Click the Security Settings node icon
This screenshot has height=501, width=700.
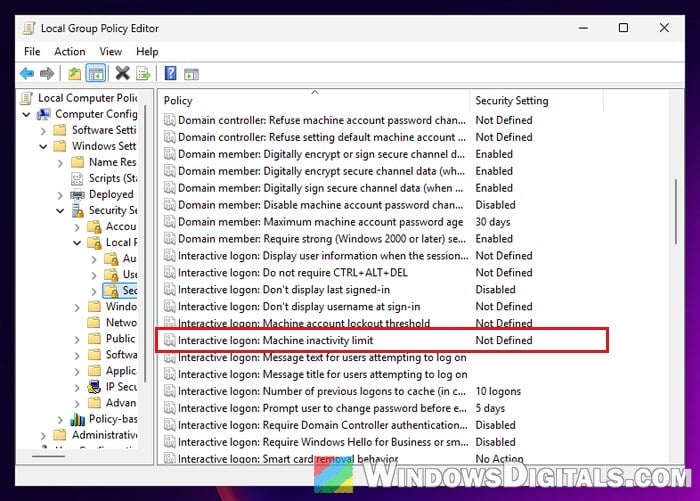(x=78, y=210)
